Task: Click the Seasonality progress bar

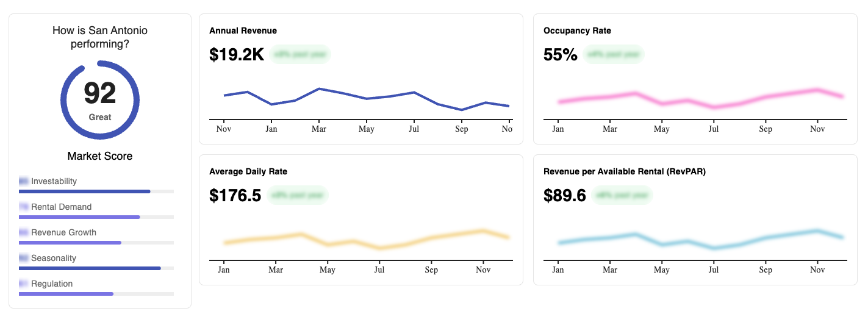Action: pos(96,268)
